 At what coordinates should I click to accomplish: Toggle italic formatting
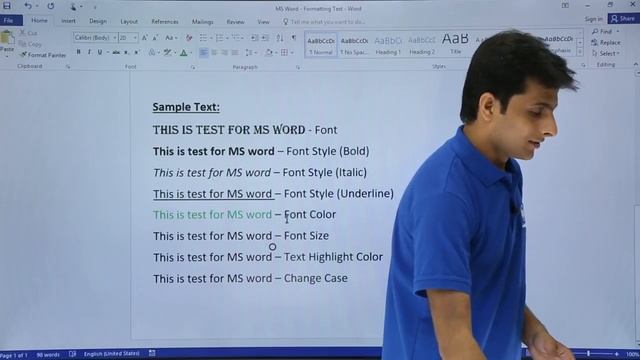(x=89, y=52)
